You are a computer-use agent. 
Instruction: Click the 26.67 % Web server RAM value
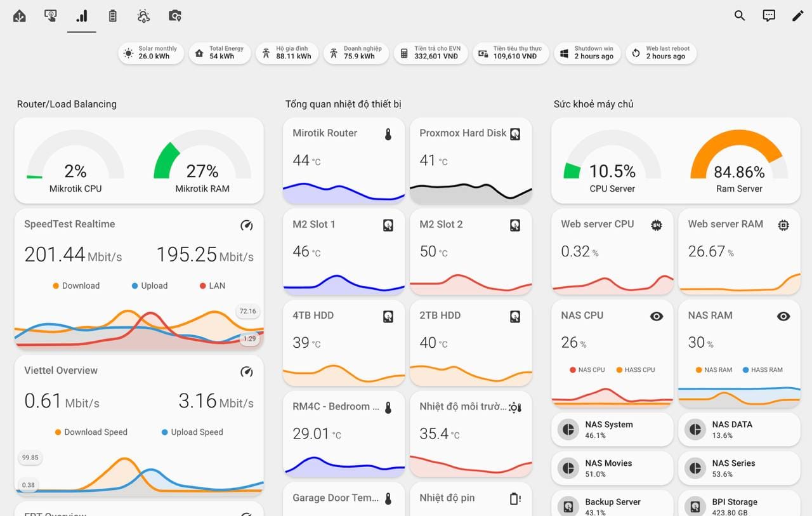coord(711,252)
